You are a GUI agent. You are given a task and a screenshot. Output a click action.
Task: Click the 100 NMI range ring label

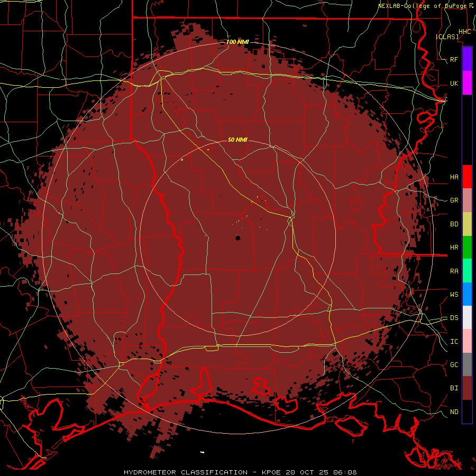237,42
